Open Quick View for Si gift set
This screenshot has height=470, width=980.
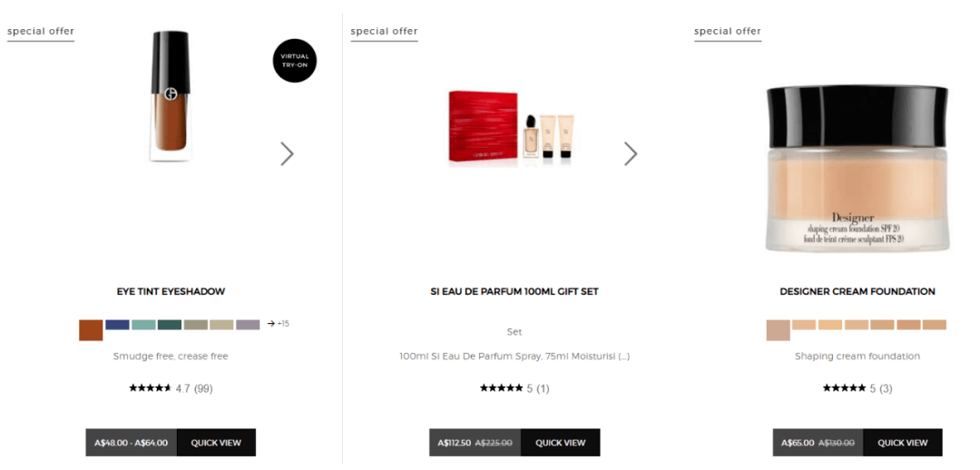(x=561, y=443)
